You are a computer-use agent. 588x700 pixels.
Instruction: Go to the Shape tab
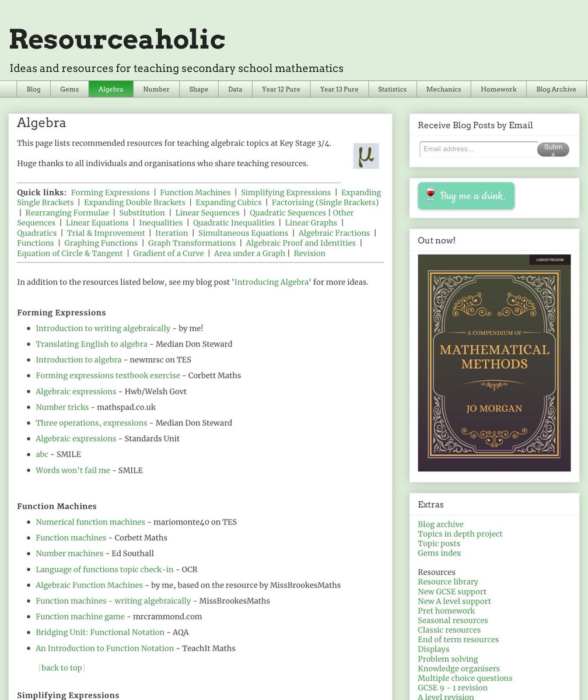(x=198, y=89)
